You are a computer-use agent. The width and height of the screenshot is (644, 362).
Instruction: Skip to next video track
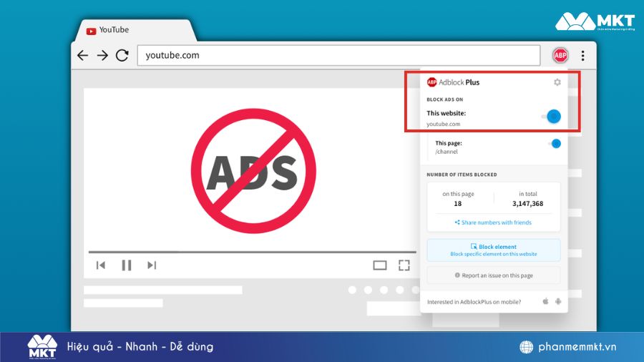point(152,265)
